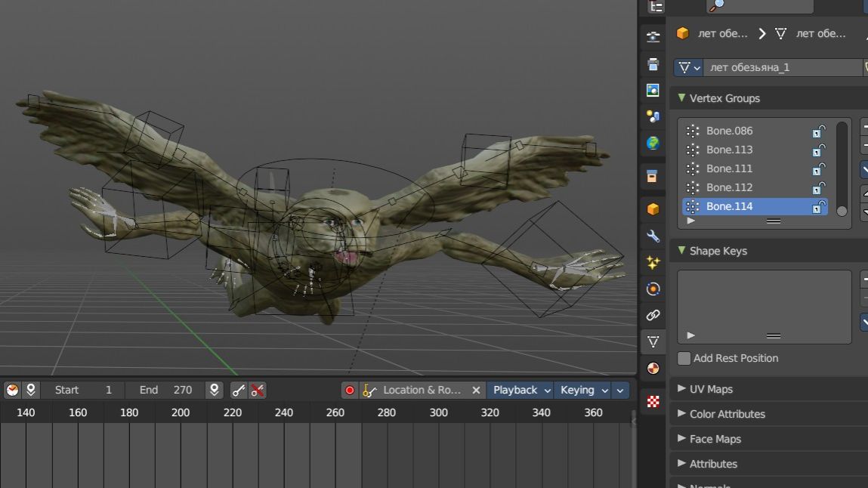Open the Texture properties checker tab

[x=653, y=402]
